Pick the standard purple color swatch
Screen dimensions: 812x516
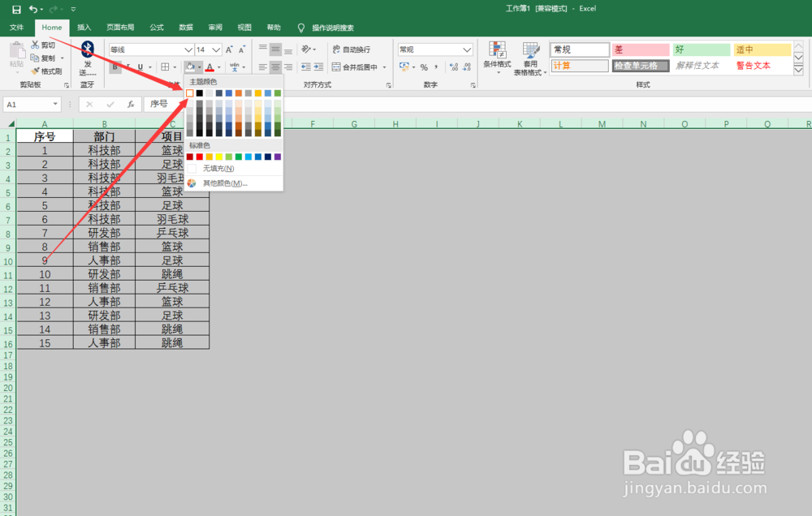point(278,157)
